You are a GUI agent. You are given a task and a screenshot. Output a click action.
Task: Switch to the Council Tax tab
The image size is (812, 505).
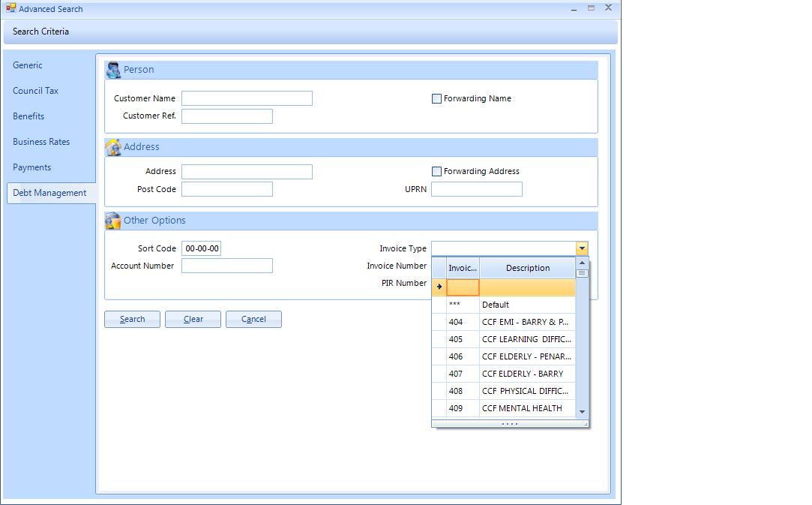tap(35, 91)
